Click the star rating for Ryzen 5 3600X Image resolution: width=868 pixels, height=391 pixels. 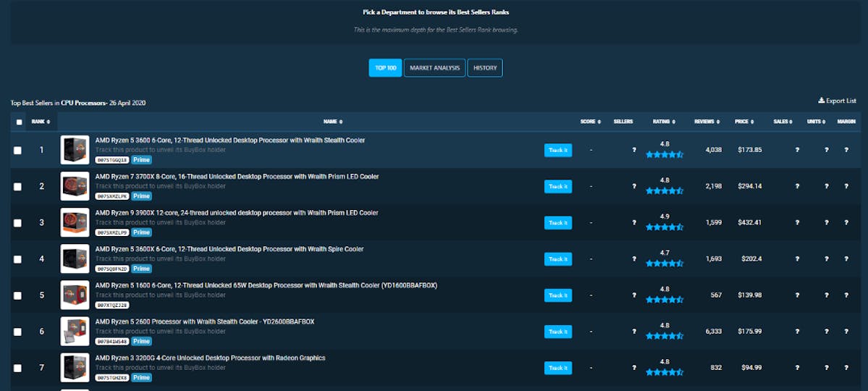665,264
